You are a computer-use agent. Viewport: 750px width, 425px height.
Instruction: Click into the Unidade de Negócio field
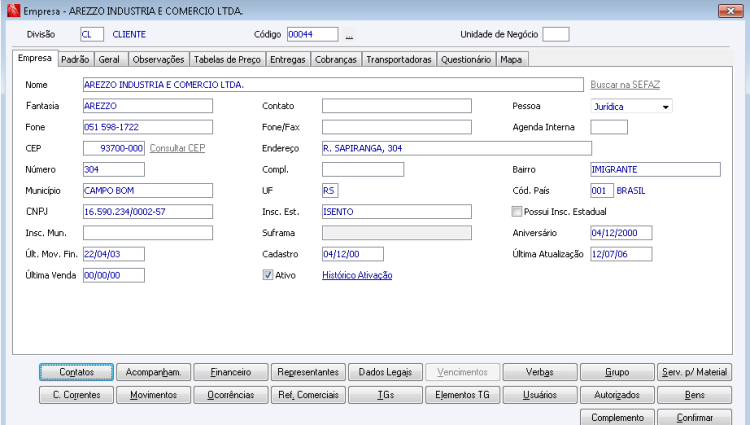[x=556, y=34]
